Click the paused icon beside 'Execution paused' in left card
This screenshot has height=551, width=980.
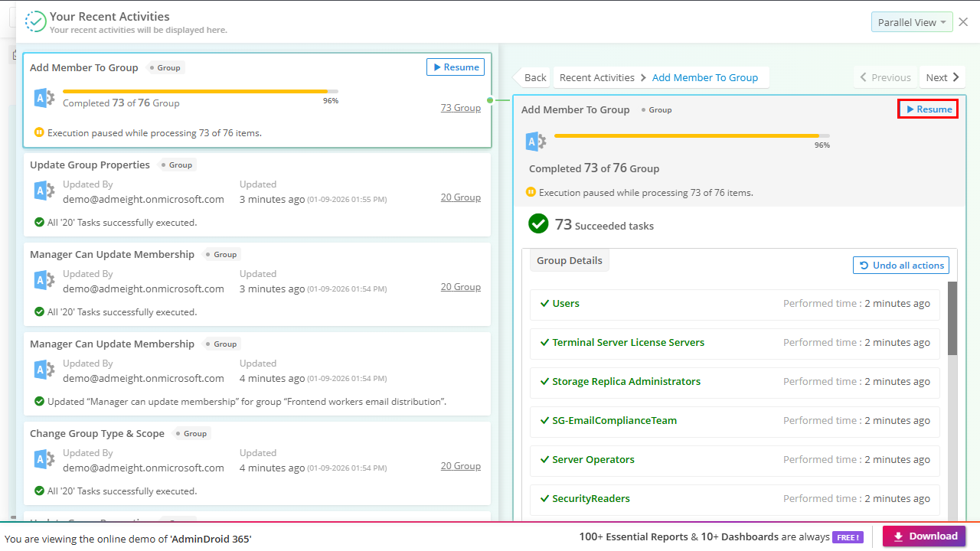click(39, 132)
